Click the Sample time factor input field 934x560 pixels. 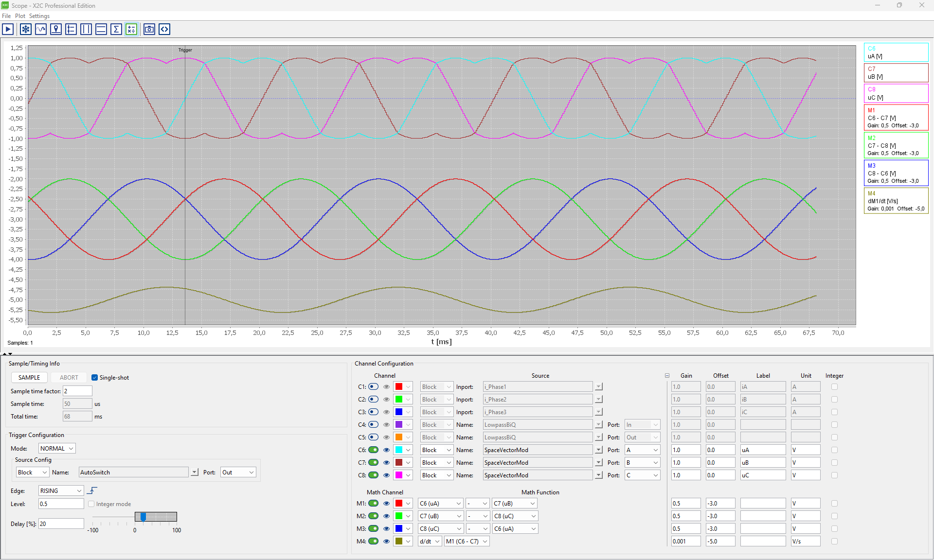click(x=77, y=391)
